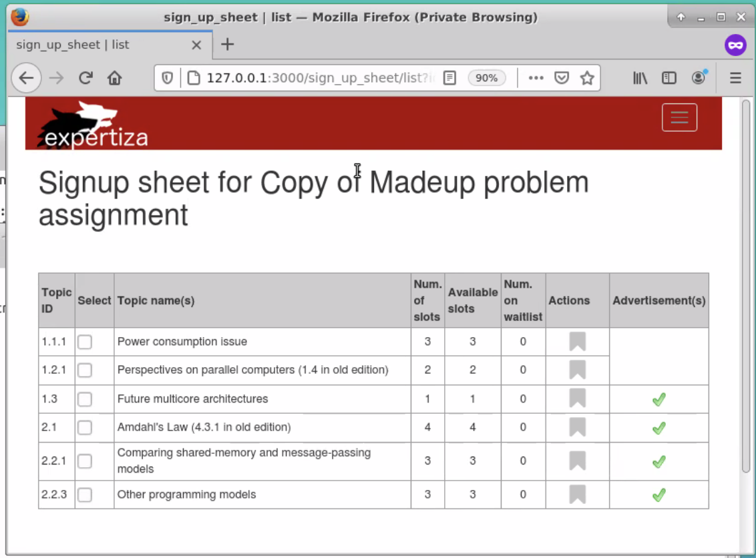Open the private browsing mask icon
756x558 pixels.
[735, 45]
